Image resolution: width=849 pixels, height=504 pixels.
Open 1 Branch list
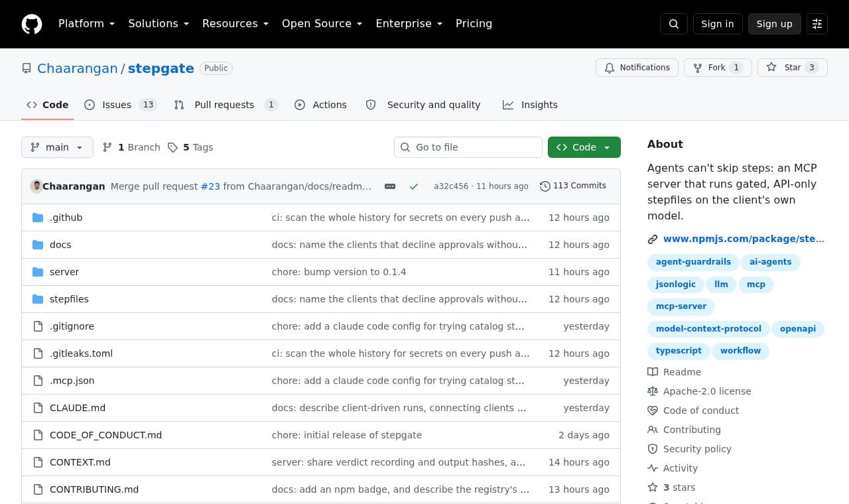pos(131,147)
